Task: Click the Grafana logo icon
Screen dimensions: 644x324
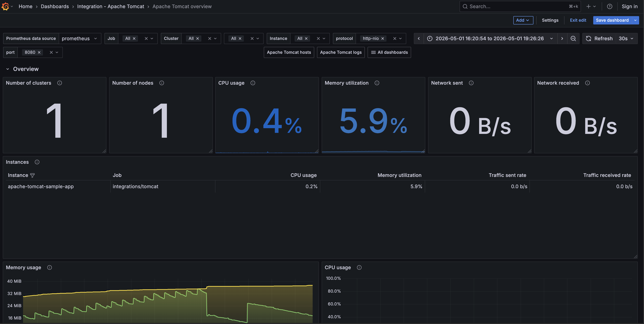Action: click(5, 7)
